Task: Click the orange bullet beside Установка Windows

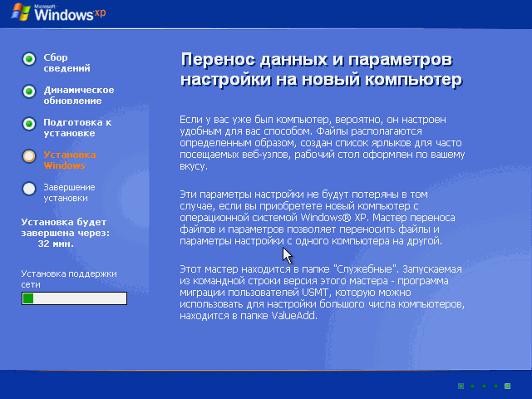Action: tap(29, 156)
